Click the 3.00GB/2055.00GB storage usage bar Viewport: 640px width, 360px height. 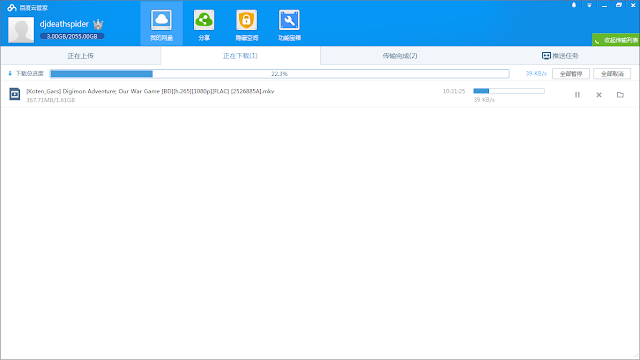72,36
